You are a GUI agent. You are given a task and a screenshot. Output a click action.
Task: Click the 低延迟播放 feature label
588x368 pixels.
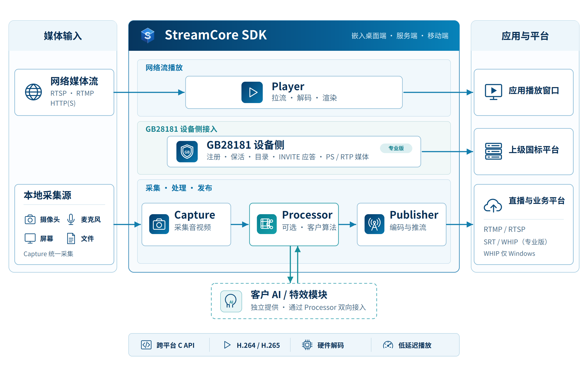tap(415, 345)
